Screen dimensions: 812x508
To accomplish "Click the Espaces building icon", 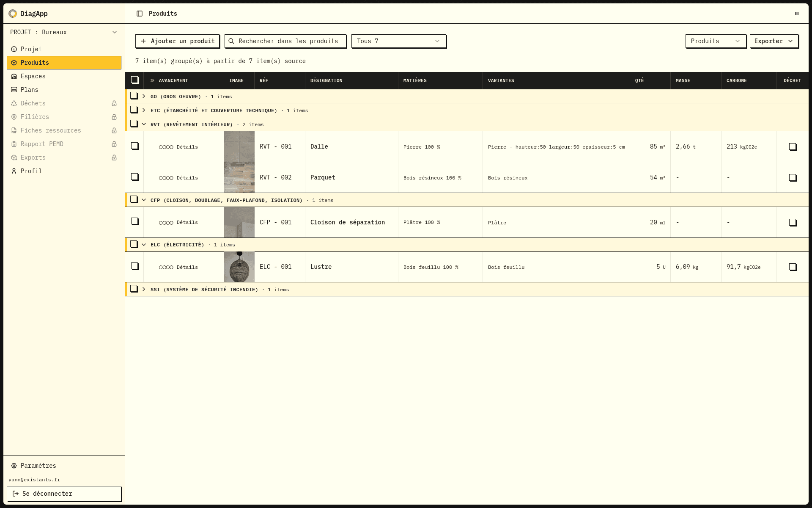I will point(14,76).
